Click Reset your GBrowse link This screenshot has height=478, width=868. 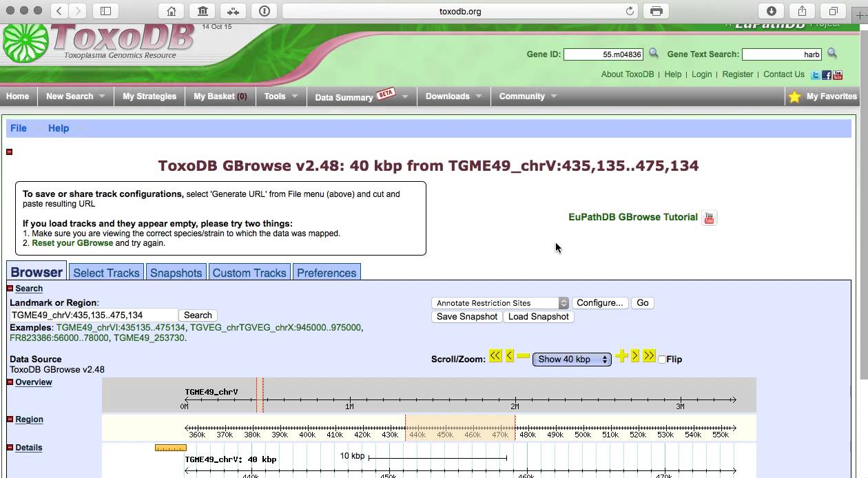coord(72,243)
